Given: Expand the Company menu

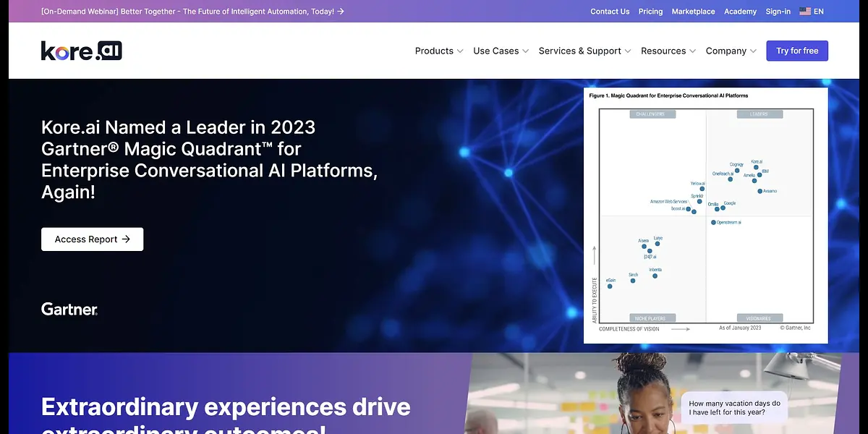Looking at the screenshot, I should (x=731, y=51).
